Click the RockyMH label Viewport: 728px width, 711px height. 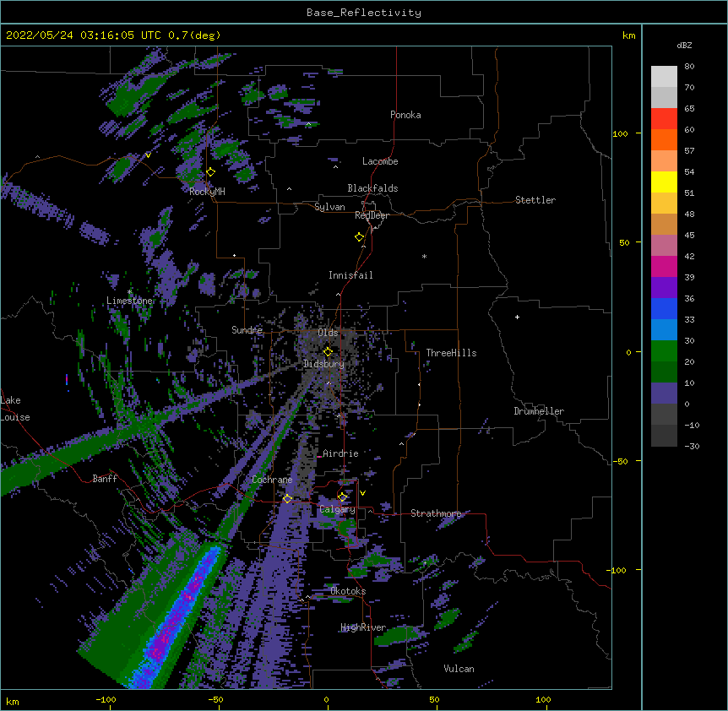[x=207, y=192]
